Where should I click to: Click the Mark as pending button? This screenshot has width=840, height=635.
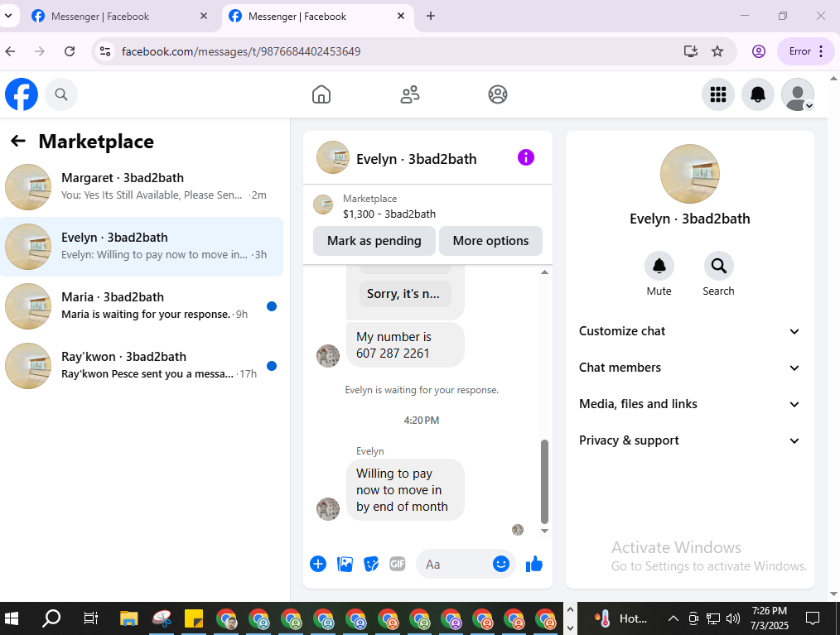[374, 241]
